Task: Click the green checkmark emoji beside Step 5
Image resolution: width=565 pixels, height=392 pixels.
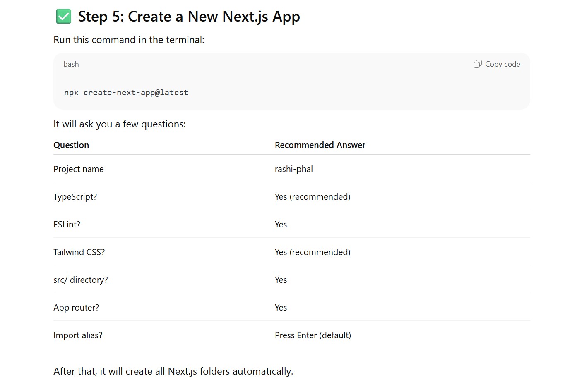Action: pos(63,17)
